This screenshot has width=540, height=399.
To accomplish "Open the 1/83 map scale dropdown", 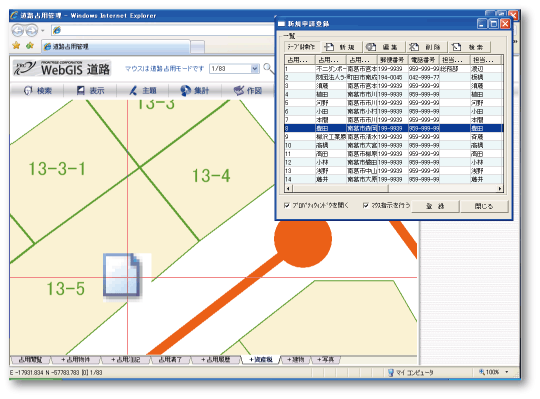I will point(255,69).
